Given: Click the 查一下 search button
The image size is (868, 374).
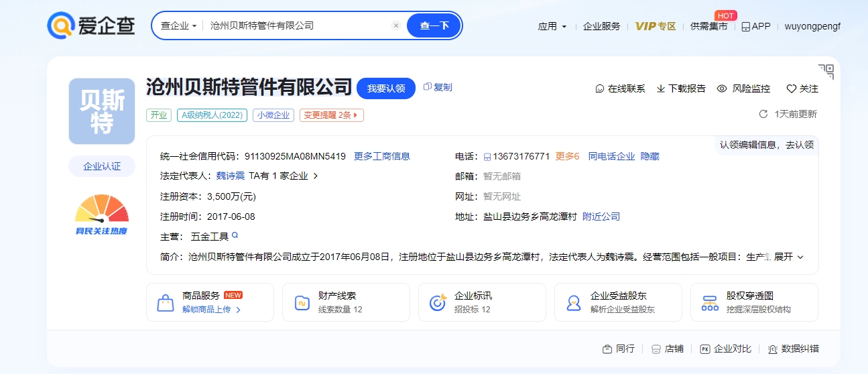Looking at the screenshot, I should click(x=434, y=25).
